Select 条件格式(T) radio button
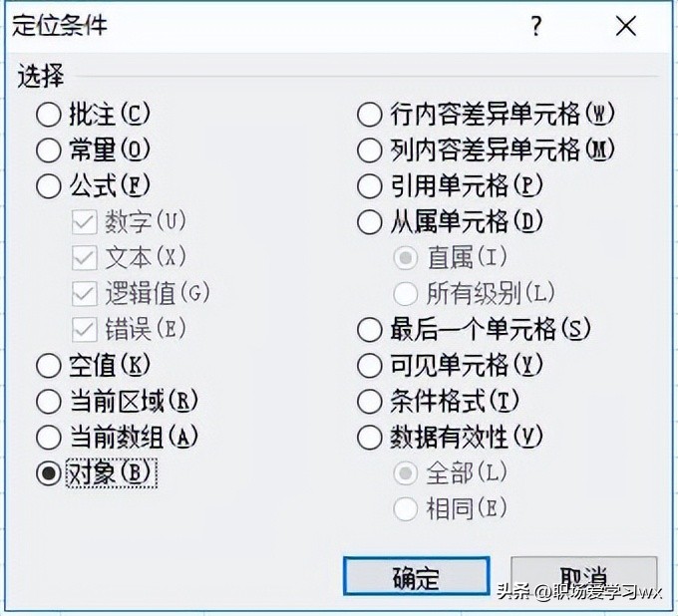Screen dimensions: 678x616 [x=370, y=401]
